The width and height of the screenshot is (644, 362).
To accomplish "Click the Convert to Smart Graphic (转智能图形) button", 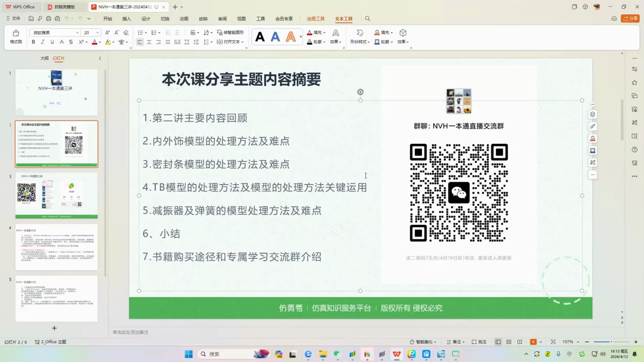I will point(230,33).
